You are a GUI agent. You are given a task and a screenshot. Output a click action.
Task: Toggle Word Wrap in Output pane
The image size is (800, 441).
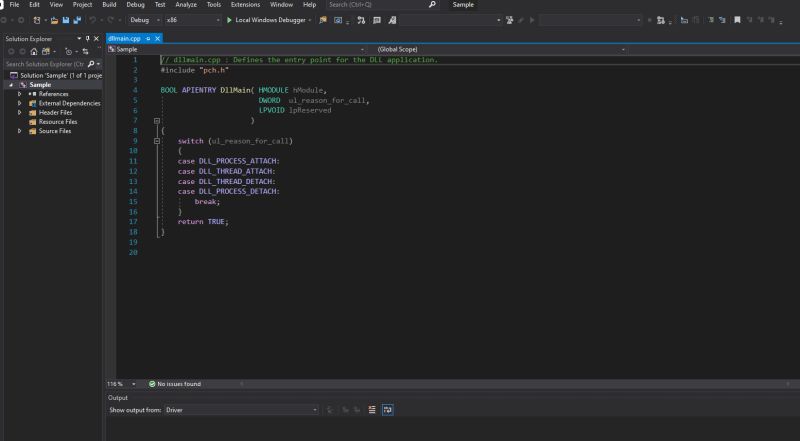point(388,410)
